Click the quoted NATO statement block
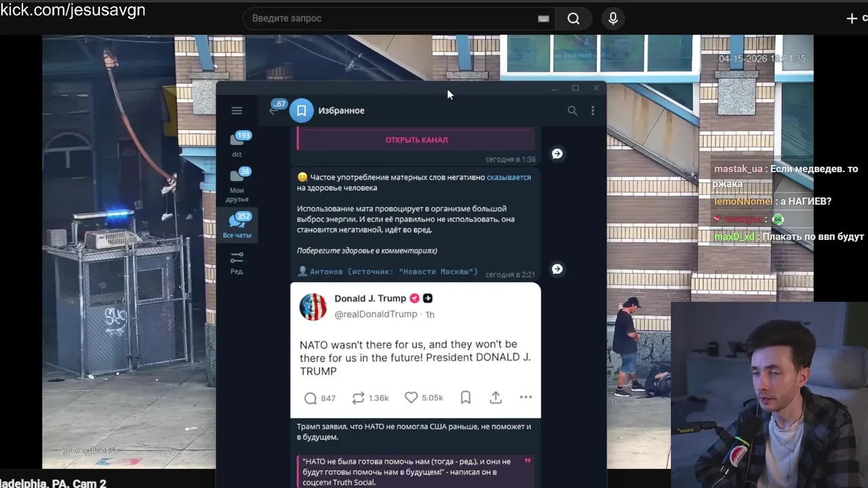 coord(416,472)
